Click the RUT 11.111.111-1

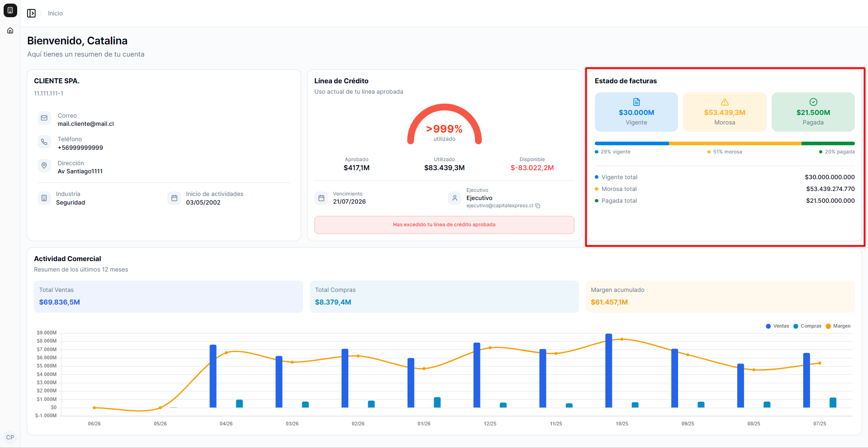point(48,94)
